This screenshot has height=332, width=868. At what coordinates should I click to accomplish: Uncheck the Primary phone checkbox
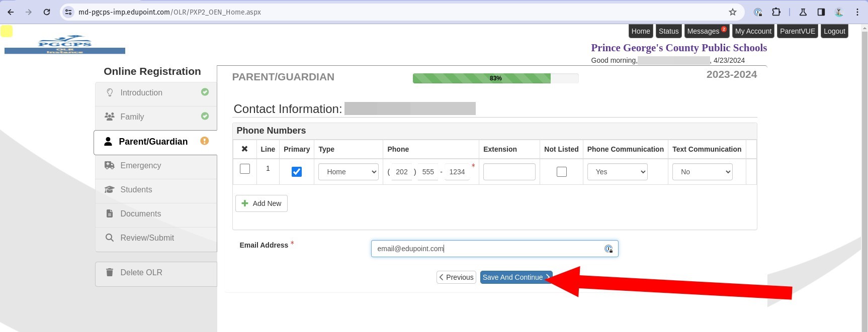point(297,172)
